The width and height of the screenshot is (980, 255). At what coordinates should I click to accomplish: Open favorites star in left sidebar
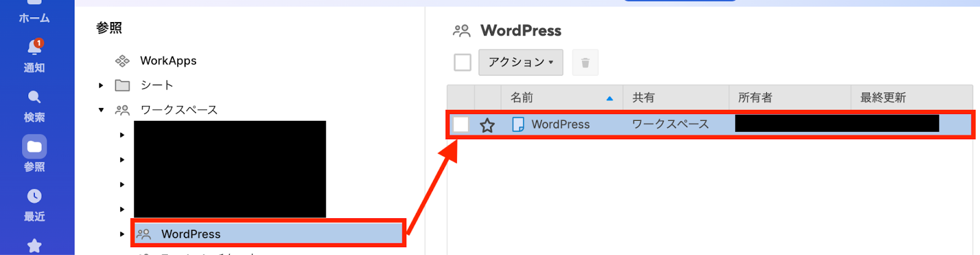click(34, 246)
